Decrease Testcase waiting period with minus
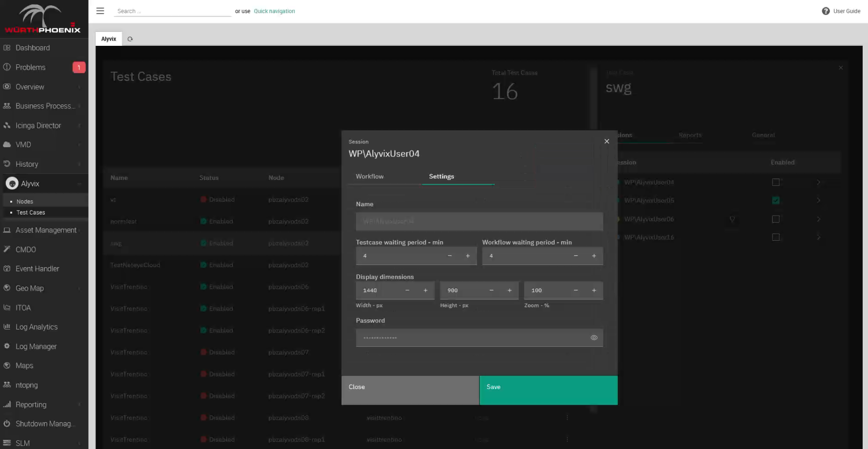The height and width of the screenshot is (449, 868). pos(449,256)
